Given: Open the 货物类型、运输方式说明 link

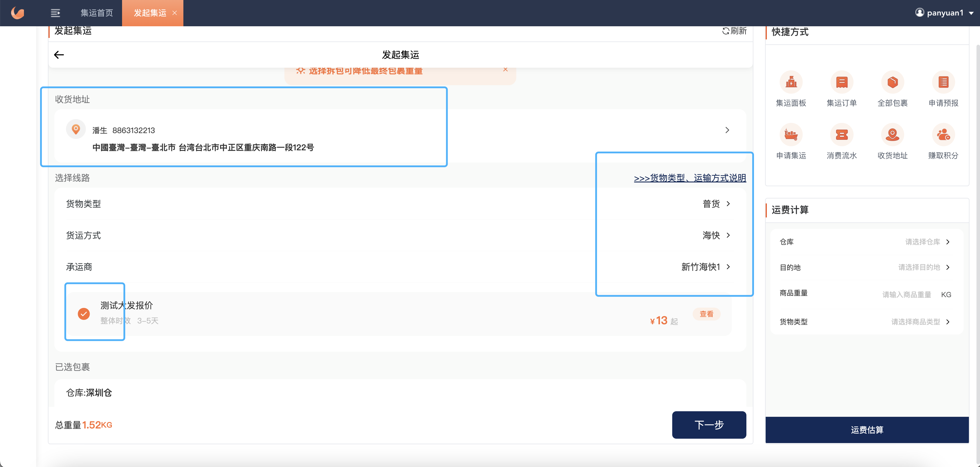Looking at the screenshot, I should 690,178.
